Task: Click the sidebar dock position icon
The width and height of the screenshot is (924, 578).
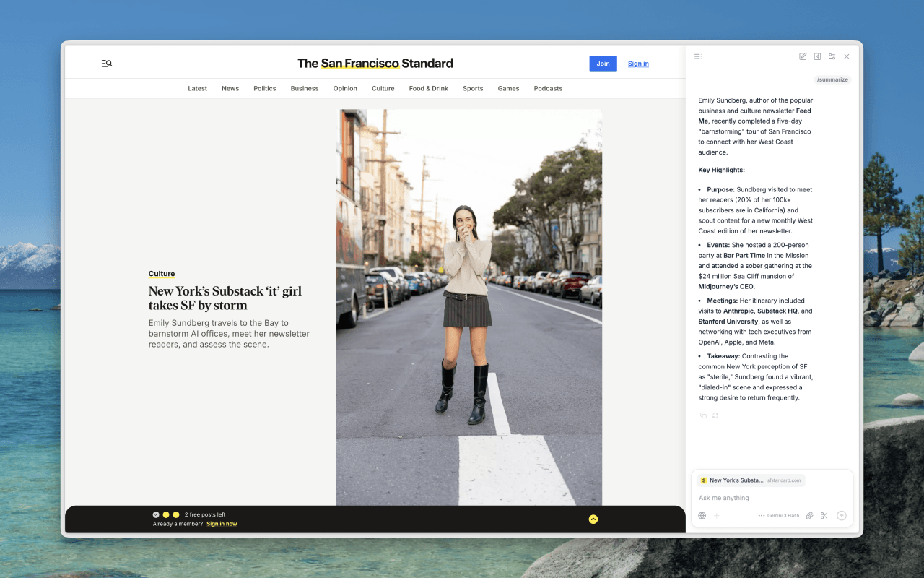Action: (x=817, y=56)
